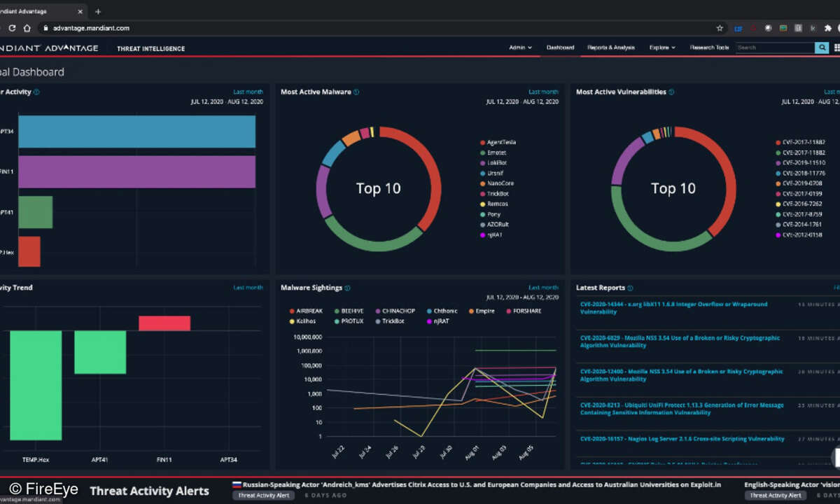Go to the browser home page
This screenshot has width=840, height=504.
[x=27, y=28]
